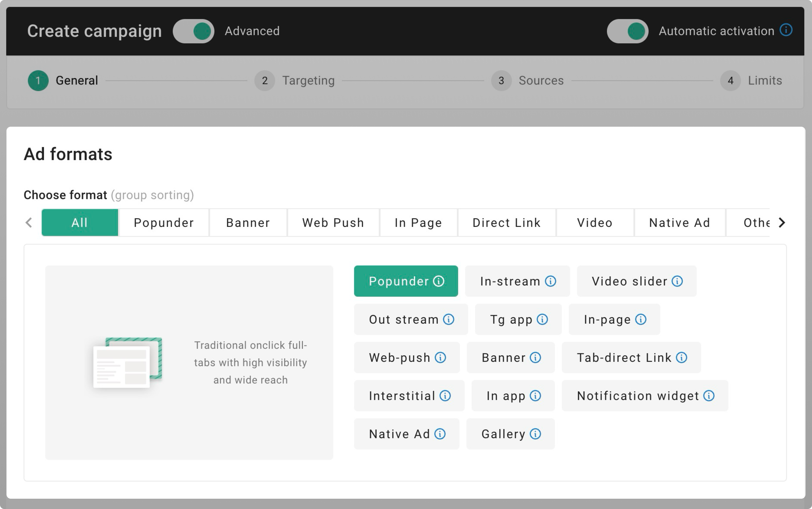Open the Direct Link format category
This screenshot has width=812, height=509.
[x=506, y=222]
